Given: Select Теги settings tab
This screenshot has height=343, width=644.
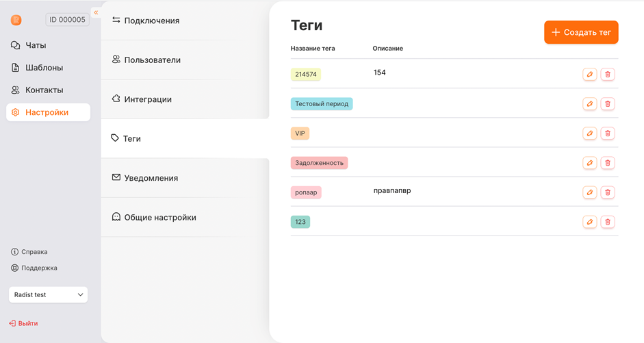Looking at the screenshot, I should pos(185,138).
